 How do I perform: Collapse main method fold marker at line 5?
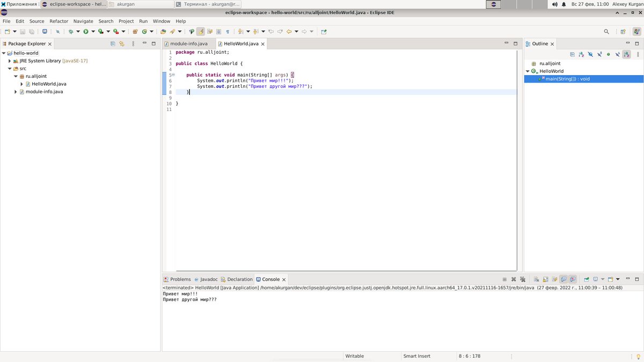173,75
